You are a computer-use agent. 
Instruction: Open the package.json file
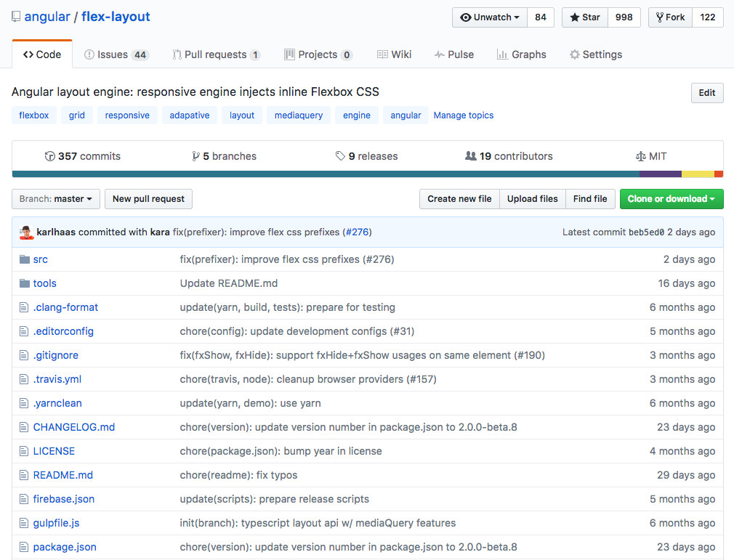point(65,547)
